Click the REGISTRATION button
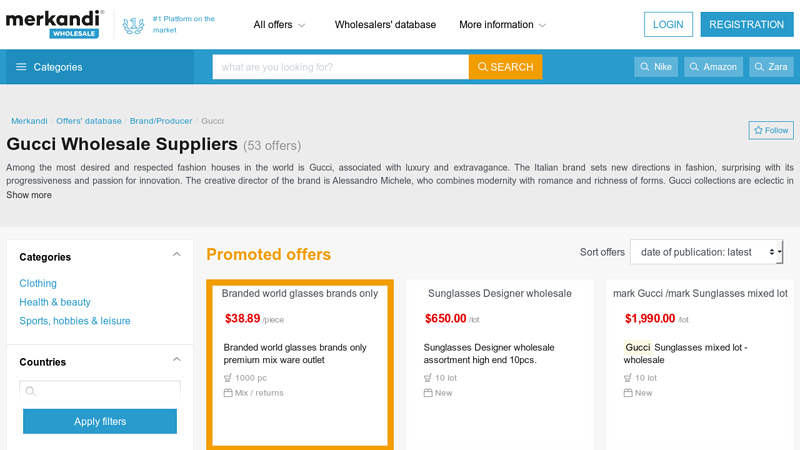800x450 pixels. click(x=746, y=24)
